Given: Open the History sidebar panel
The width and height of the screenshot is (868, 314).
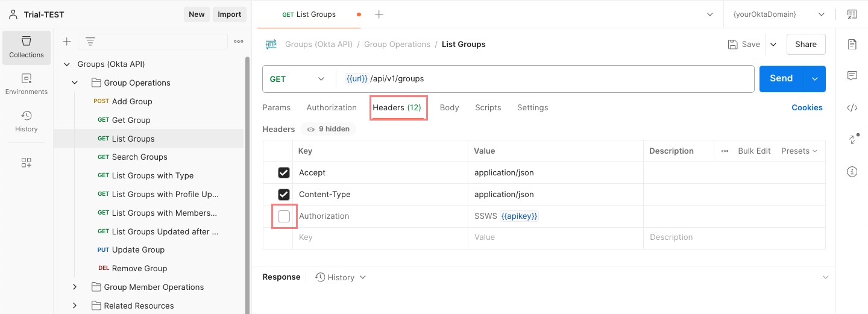Looking at the screenshot, I should coord(26,121).
